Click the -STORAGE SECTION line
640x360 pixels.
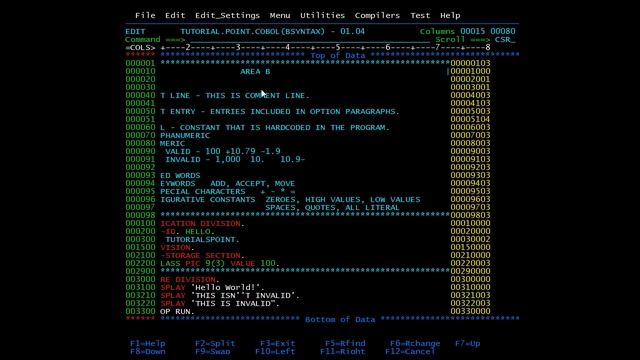202,256
